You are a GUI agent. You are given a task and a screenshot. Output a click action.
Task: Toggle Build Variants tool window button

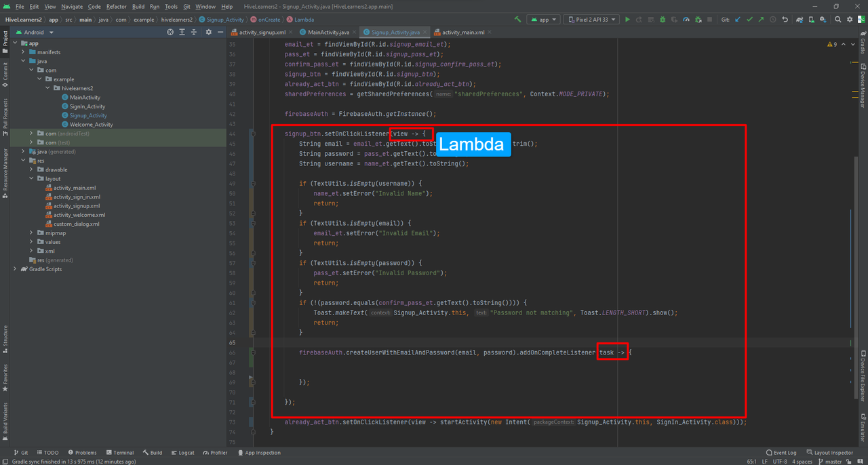click(5, 420)
